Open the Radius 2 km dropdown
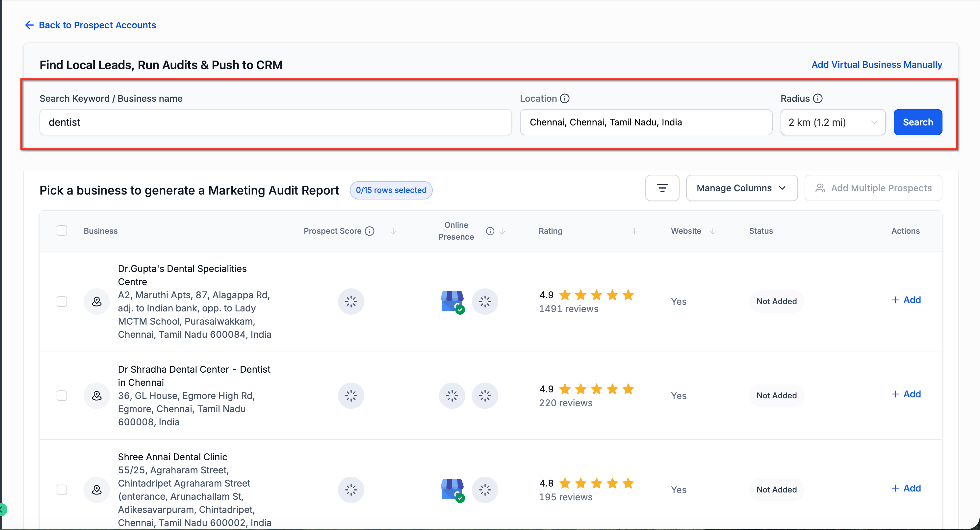The image size is (980, 530). pyautogui.click(x=832, y=122)
